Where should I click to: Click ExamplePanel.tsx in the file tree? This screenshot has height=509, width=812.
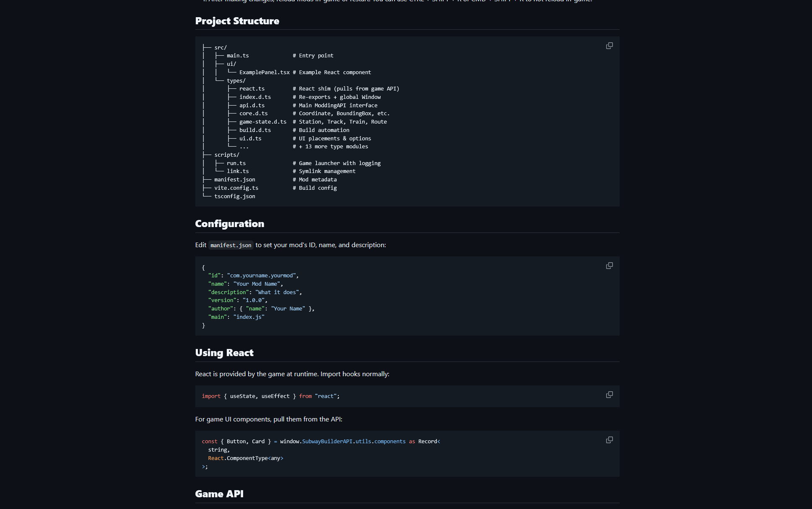pos(264,72)
